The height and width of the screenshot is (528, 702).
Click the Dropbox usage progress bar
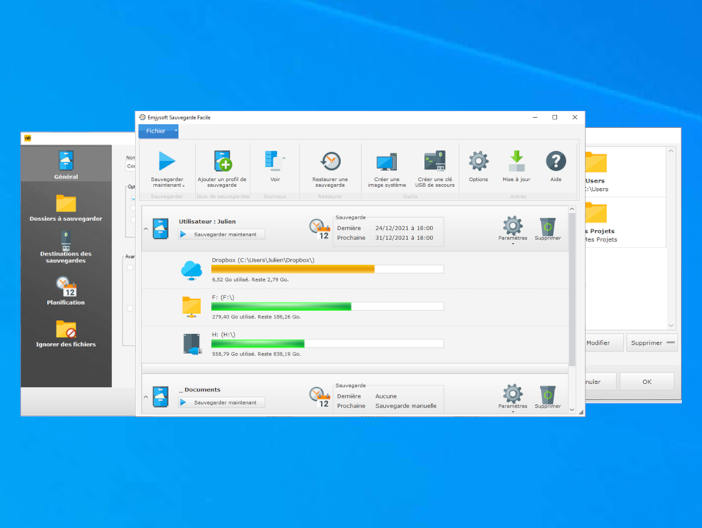[x=327, y=269]
